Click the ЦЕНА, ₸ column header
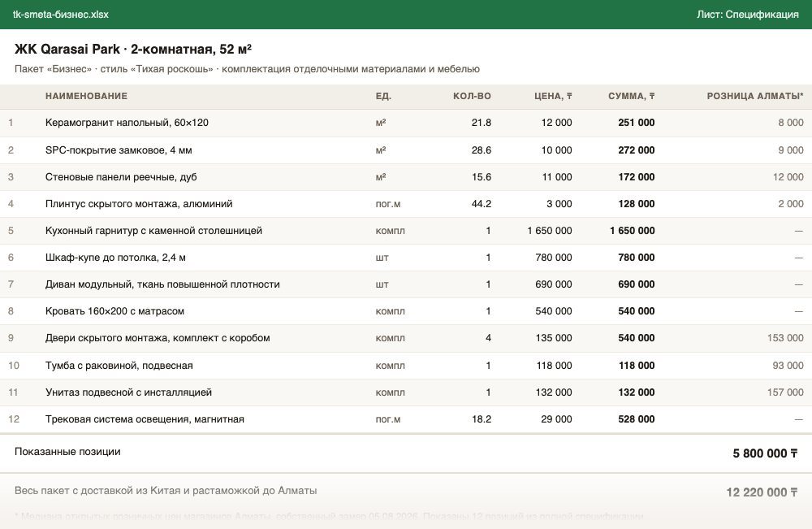The image size is (812, 529). (553, 96)
